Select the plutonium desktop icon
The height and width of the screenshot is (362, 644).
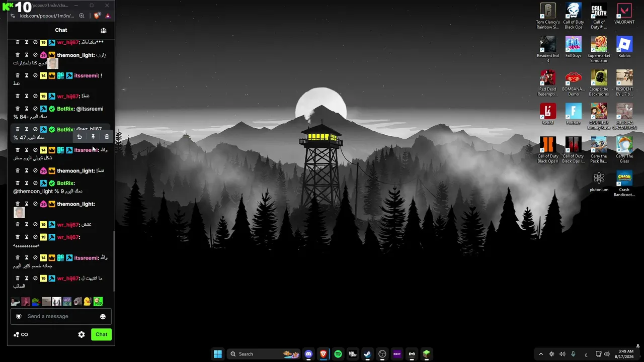tap(599, 182)
